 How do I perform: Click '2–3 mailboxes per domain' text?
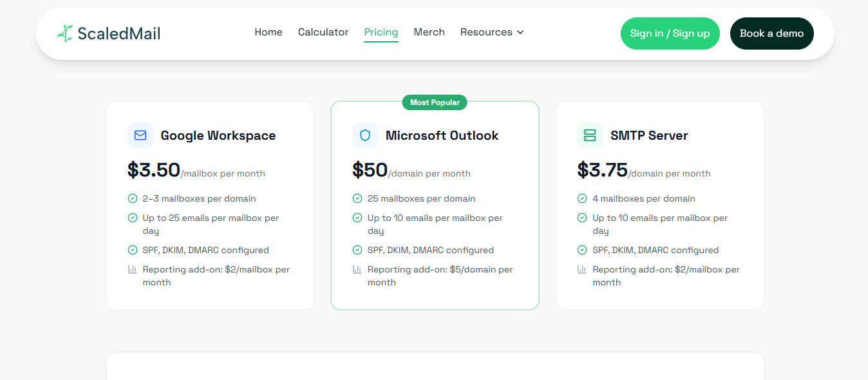pos(200,198)
